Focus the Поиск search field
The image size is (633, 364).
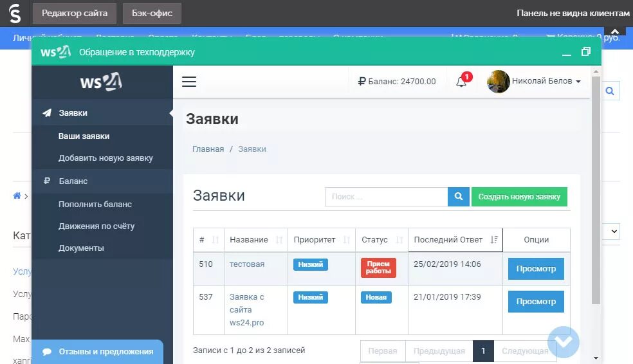click(x=387, y=197)
